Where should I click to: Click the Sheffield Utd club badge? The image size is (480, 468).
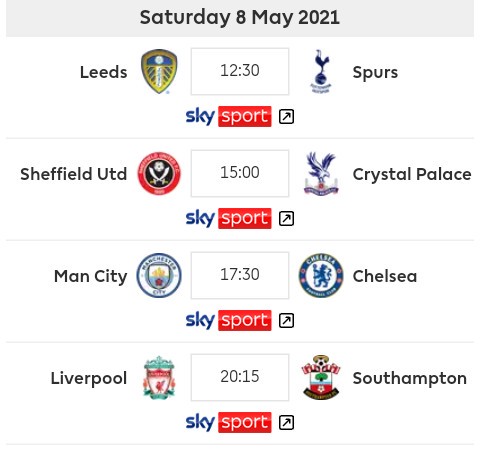pos(159,173)
